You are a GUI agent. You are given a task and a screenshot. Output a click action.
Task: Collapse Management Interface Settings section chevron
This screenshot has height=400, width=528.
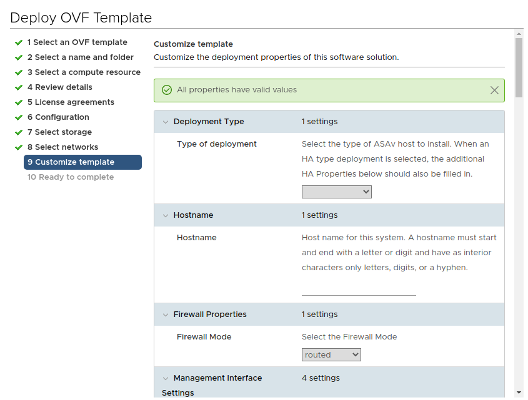coord(165,378)
